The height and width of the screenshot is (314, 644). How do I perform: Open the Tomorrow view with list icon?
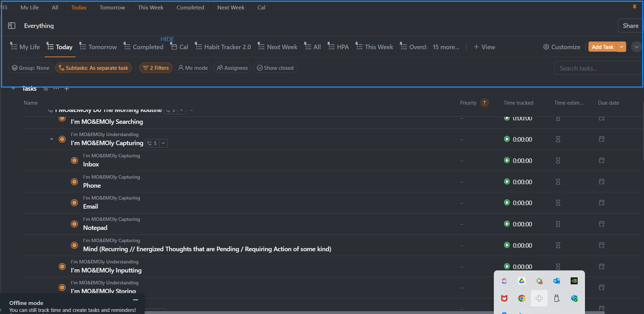[98, 47]
